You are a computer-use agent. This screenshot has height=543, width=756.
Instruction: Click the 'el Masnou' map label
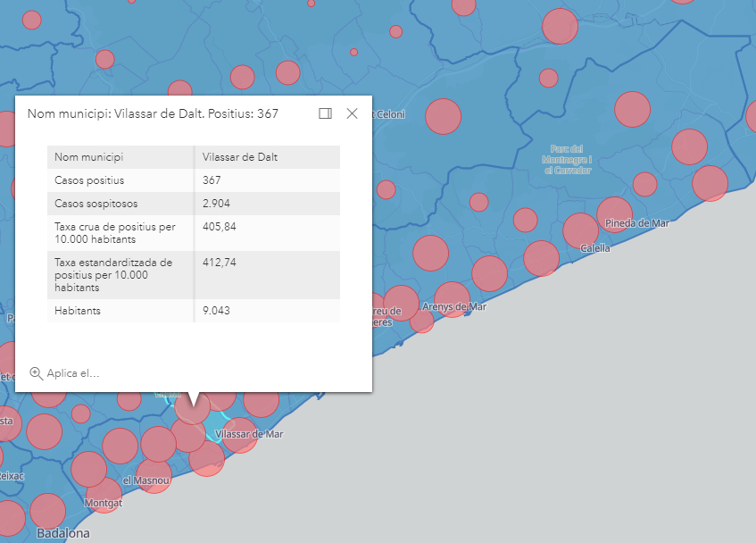tap(145, 480)
